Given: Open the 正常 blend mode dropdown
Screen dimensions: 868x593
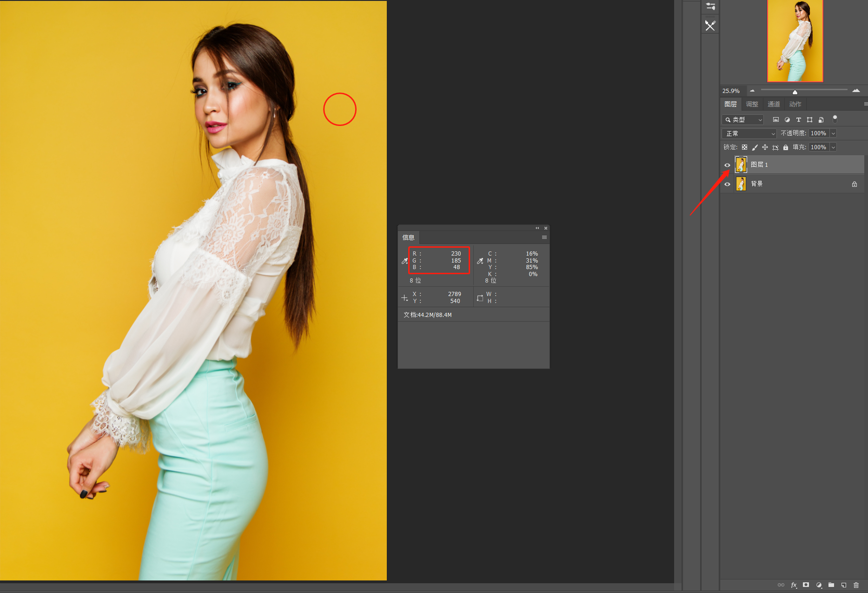Looking at the screenshot, I should tap(749, 133).
